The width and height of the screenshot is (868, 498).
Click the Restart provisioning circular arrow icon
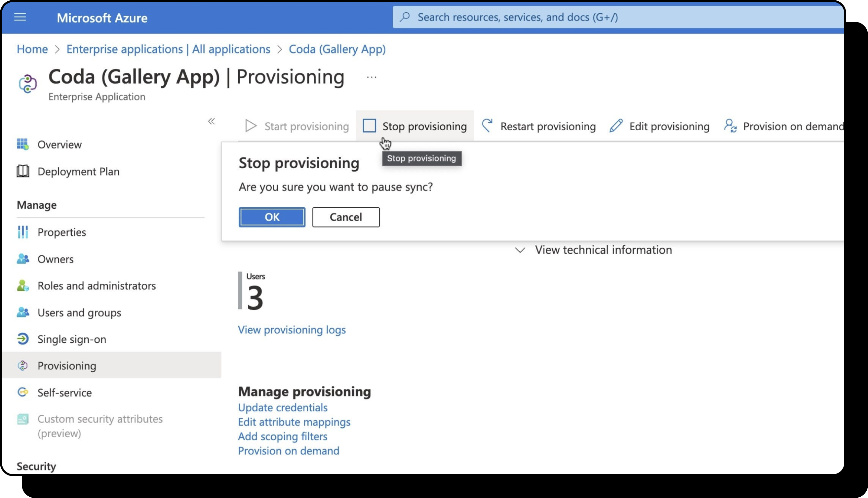click(x=487, y=126)
